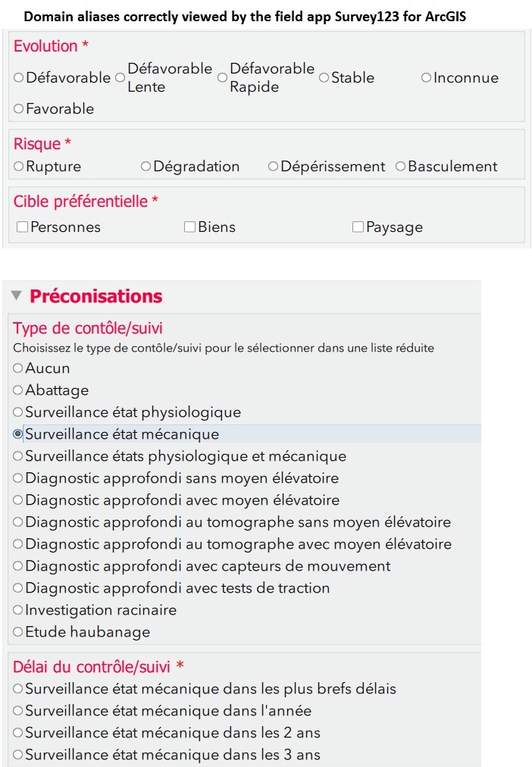Image resolution: width=532 pixels, height=767 pixels.
Task: Pick Investigation racinaire from the list
Action: pos(17,610)
